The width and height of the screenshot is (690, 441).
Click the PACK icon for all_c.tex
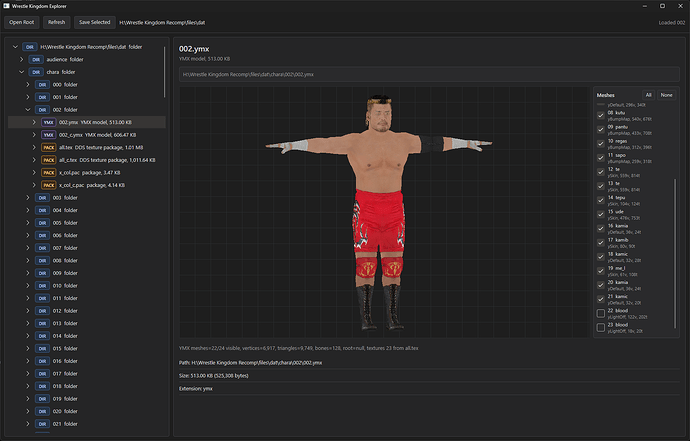pyautogui.click(x=48, y=160)
